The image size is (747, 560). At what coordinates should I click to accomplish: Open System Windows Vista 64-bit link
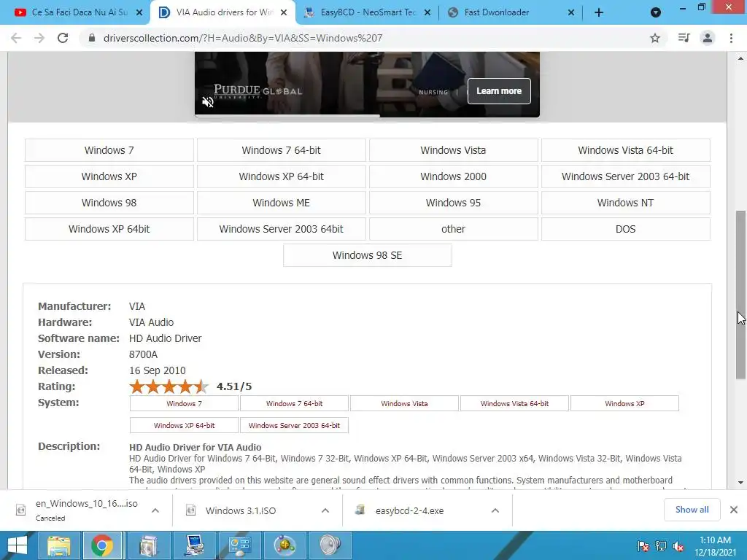514,403
